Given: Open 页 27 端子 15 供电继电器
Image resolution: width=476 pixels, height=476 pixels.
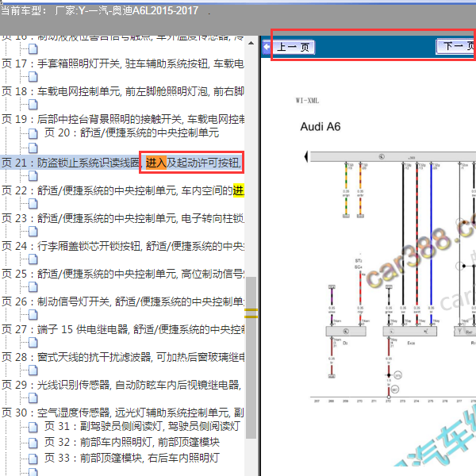Looking at the screenshot, I should coord(123,329).
